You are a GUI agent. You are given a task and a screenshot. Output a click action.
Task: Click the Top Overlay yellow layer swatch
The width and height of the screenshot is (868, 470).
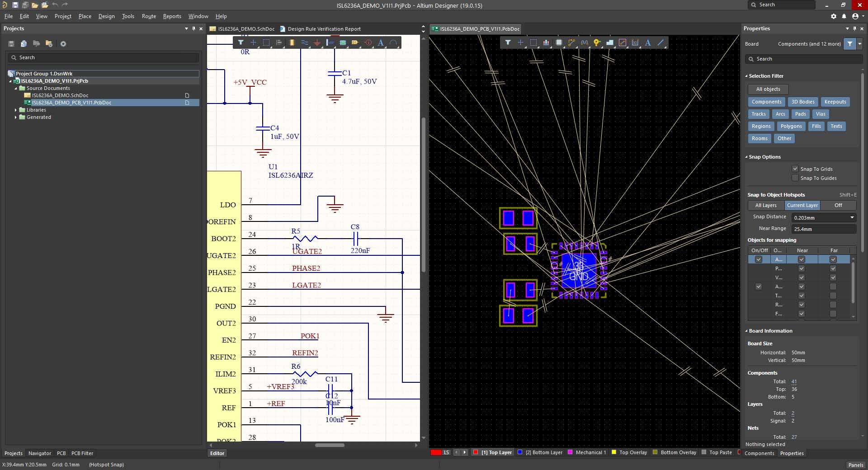click(x=614, y=452)
